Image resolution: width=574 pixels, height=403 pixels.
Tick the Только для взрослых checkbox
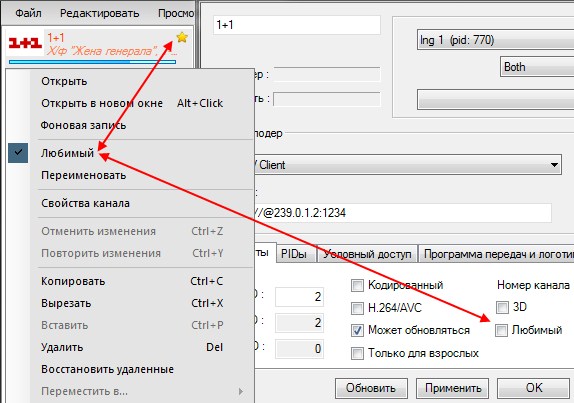pos(357,353)
